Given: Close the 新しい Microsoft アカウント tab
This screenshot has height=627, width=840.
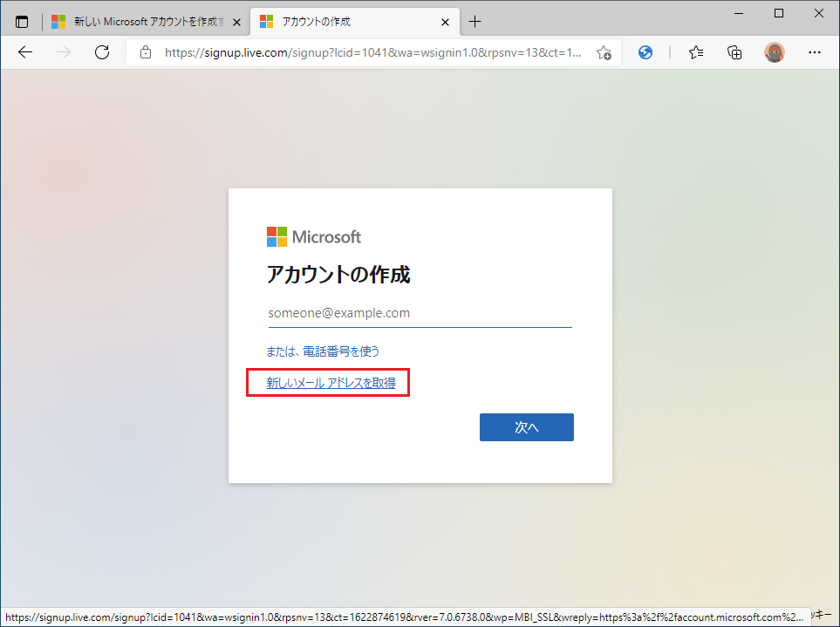Looking at the screenshot, I should [x=236, y=23].
